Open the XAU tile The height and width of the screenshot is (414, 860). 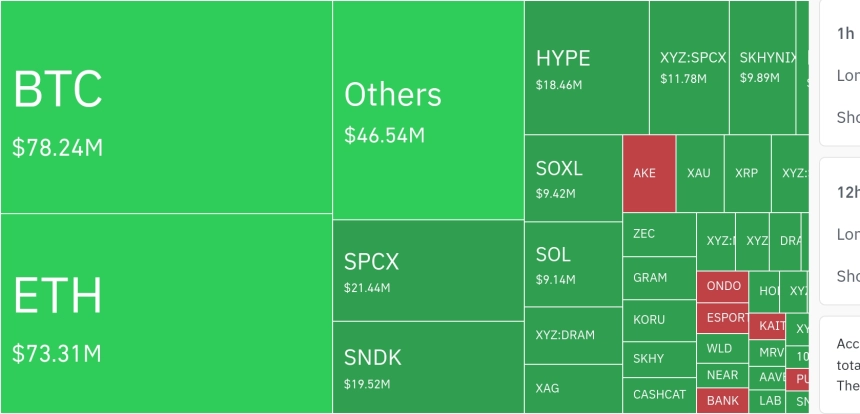point(700,173)
